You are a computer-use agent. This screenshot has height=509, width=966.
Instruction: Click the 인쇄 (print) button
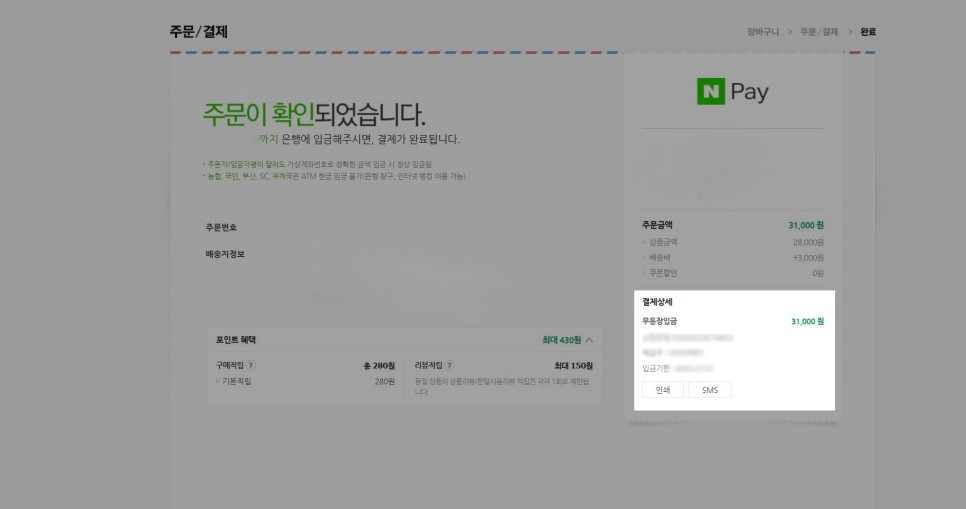point(662,390)
